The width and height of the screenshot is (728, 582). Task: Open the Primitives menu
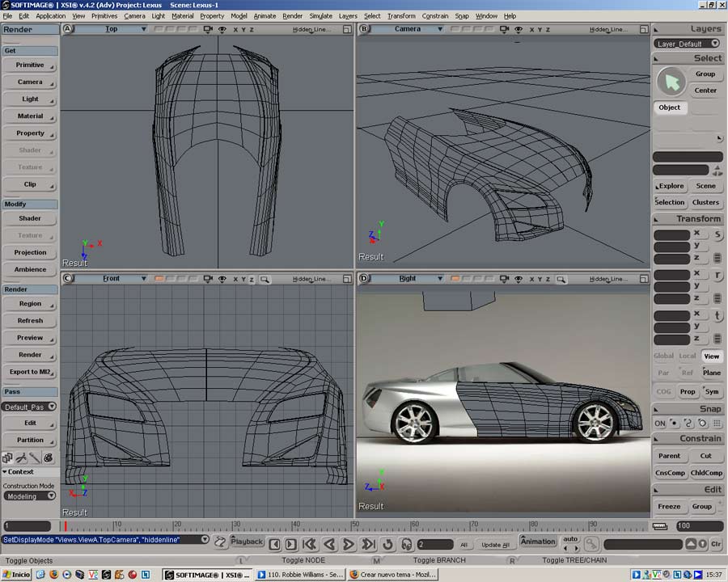[104, 16]
